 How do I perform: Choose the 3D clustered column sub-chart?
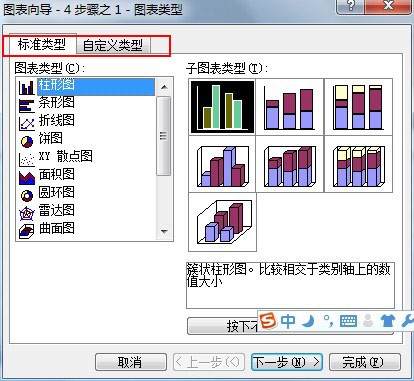[222, 164]
